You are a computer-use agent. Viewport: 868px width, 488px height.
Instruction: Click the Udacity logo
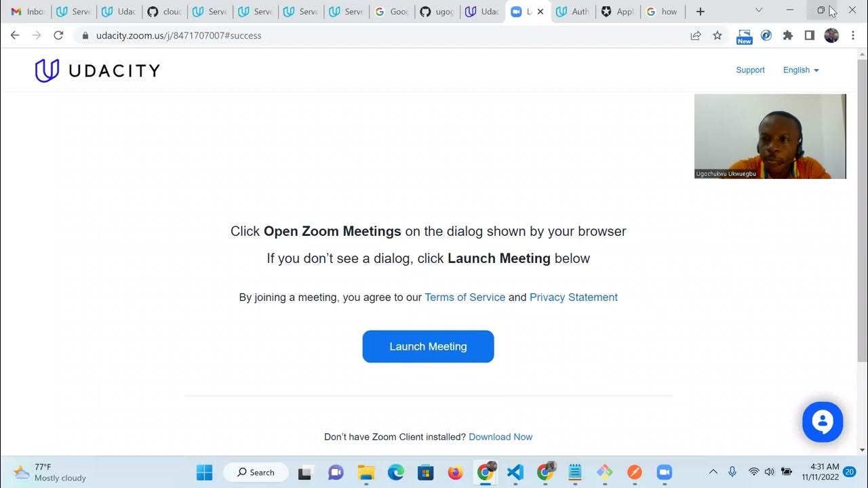pyautogui.click(x=97, y=70)
